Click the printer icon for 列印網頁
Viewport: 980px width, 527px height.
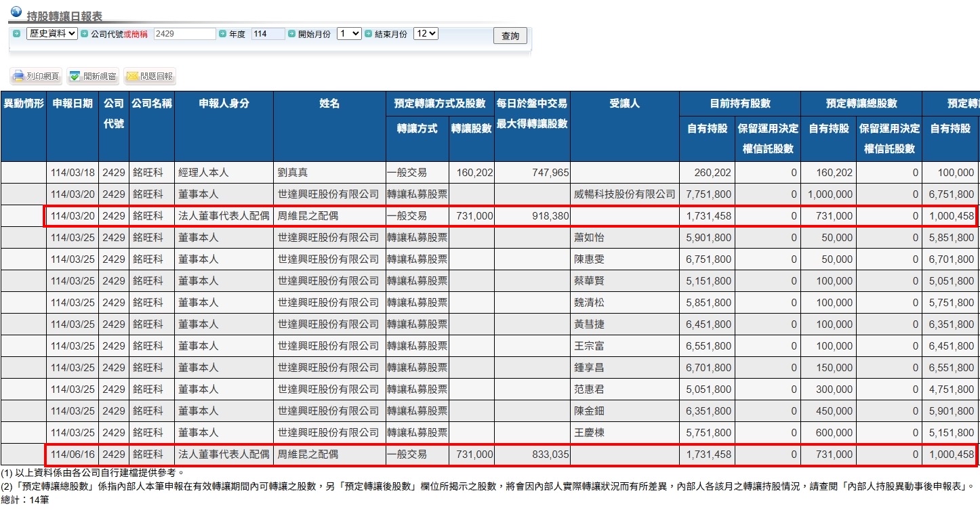coord(19,77)
